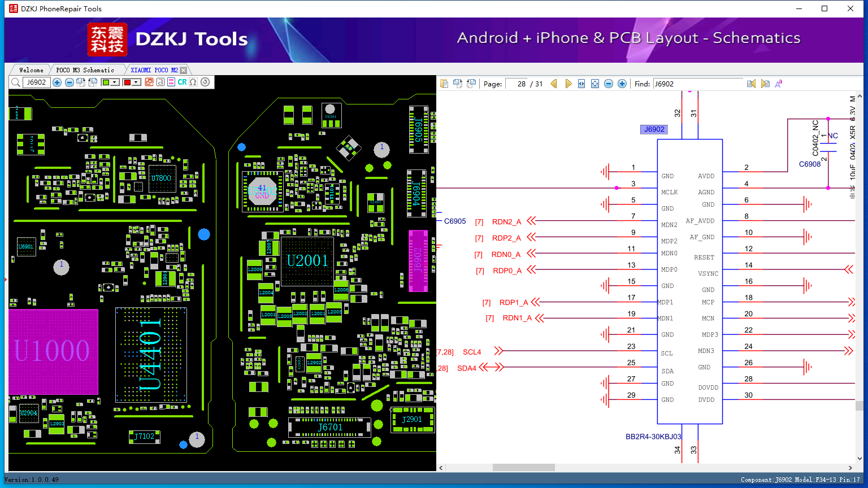Click the red color swatch in PCB toolbar
Viewport: 868px width, 488px height.
(x=127, y=82)
